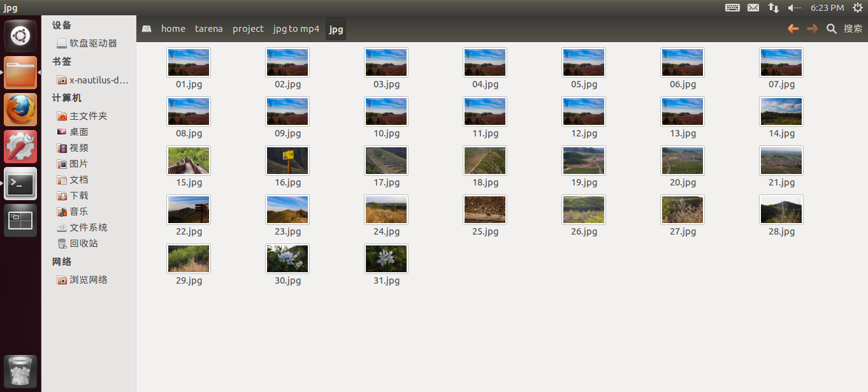This screenshot has height=392, width=868.
Task: Open 图片 pictures folder in sidebar
Action: click(73, 164)
